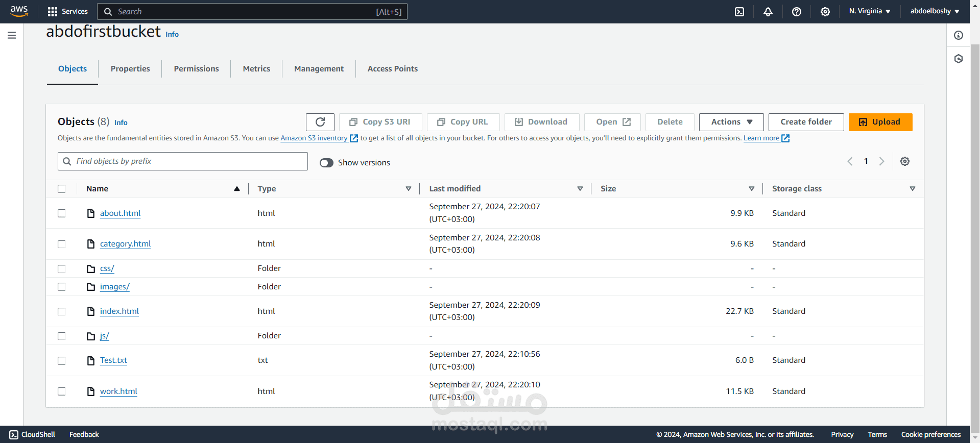The image size is (980, 443).
Task: Click the bucket Info link
Action: (x=172, y=35)
